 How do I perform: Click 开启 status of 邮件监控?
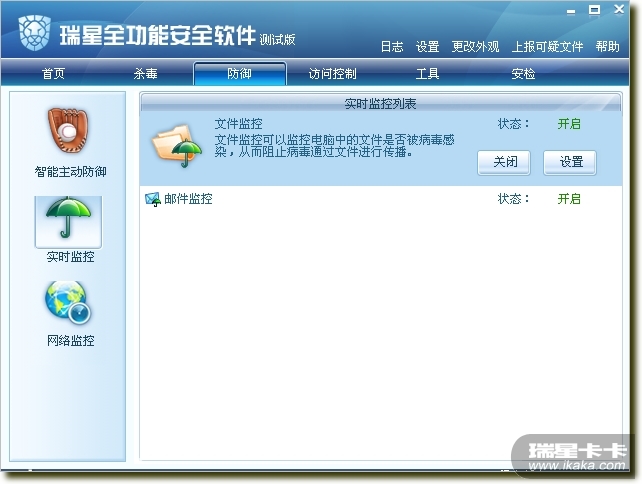(569, 199)
